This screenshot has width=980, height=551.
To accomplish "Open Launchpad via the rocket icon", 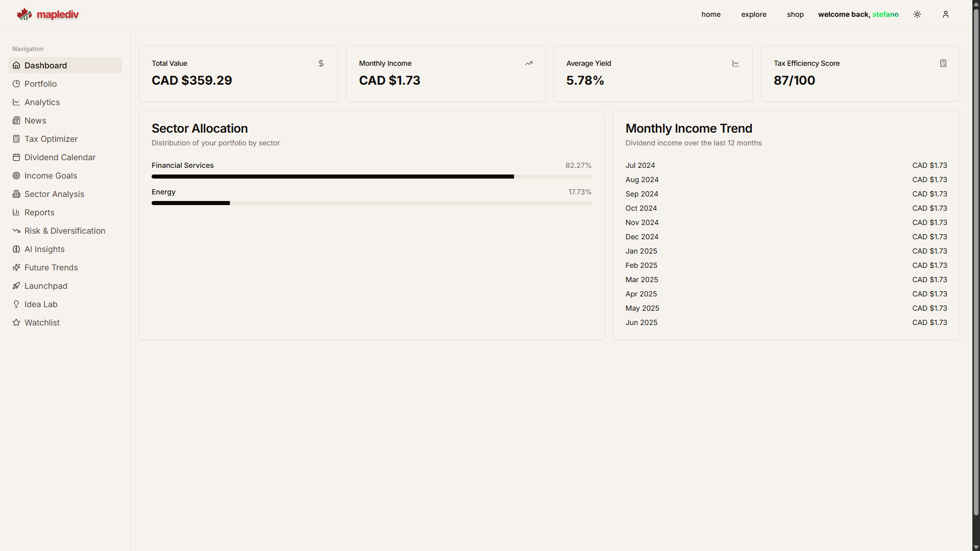I will coord(16,286).
